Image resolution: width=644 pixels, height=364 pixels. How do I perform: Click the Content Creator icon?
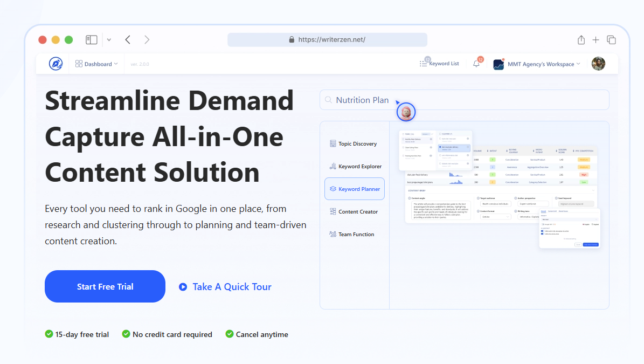click(x=332, y=211)
